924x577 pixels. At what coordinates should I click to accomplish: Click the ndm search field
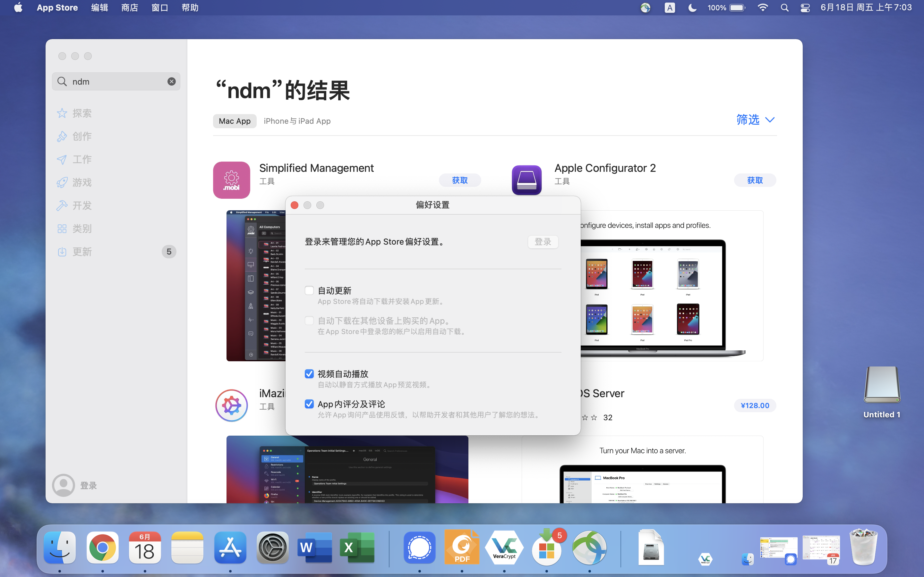click(x=115, y=81)
